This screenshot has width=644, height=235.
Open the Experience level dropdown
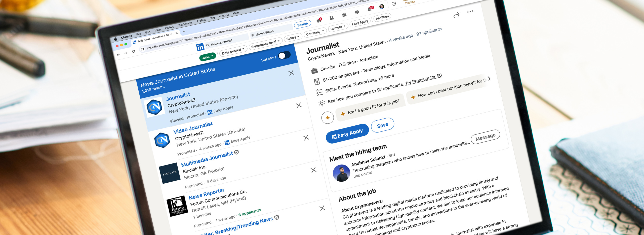point(265,44)
